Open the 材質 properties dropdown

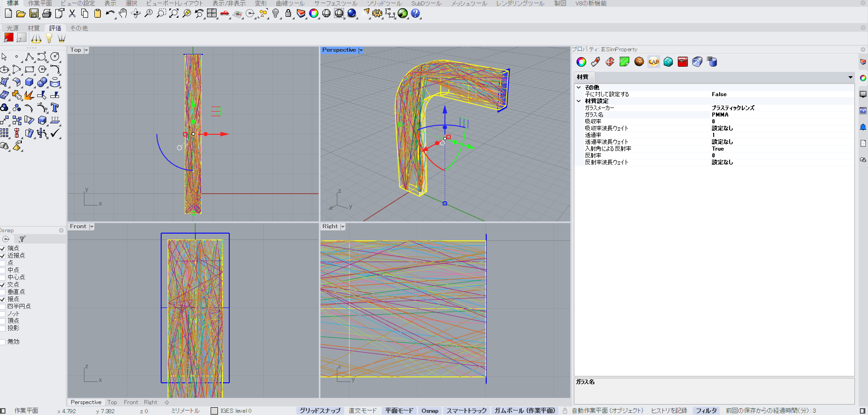point(849,77)
